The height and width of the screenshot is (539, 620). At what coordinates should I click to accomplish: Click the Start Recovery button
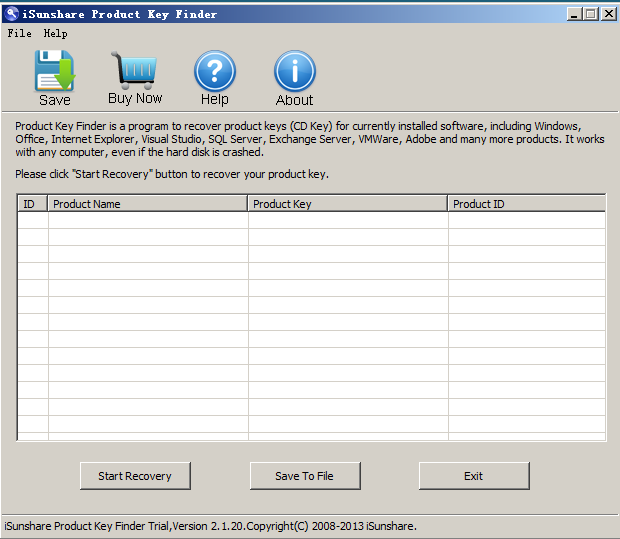point(135,476)
